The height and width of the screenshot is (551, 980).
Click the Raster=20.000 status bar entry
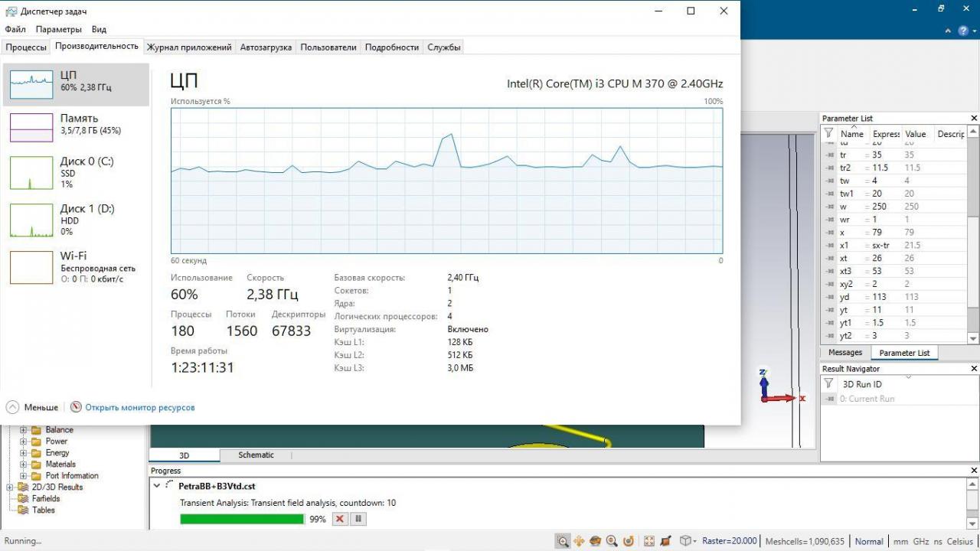tap(730, 541)
